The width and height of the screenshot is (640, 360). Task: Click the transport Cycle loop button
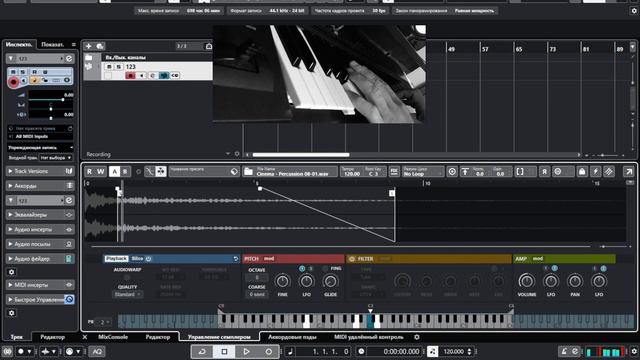(202, 351)
